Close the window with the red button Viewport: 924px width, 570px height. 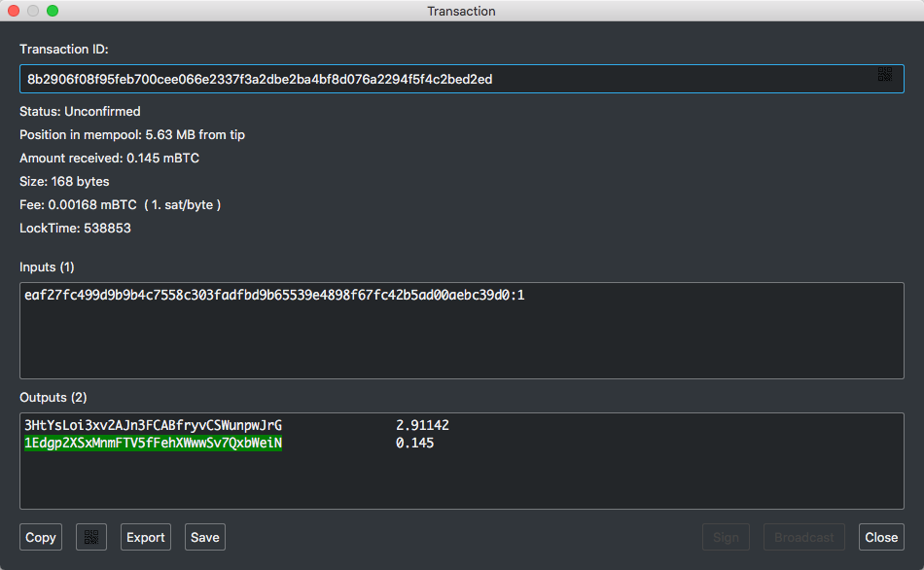pyautogui.click(x=14, y=11)
